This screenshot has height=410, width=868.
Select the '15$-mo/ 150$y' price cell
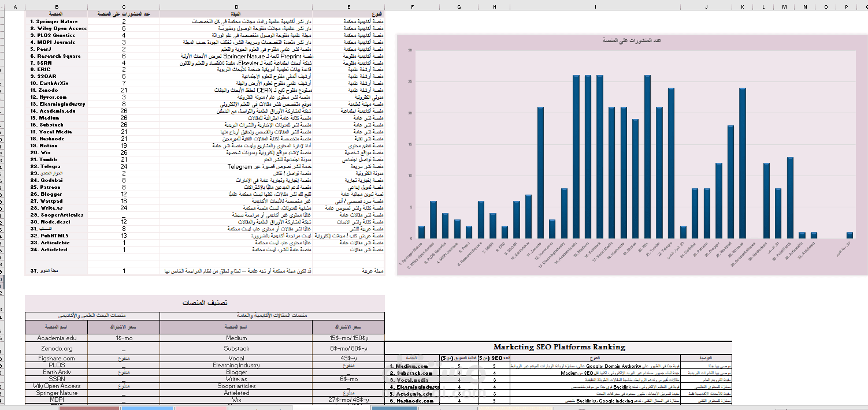[x=348, y=338]
